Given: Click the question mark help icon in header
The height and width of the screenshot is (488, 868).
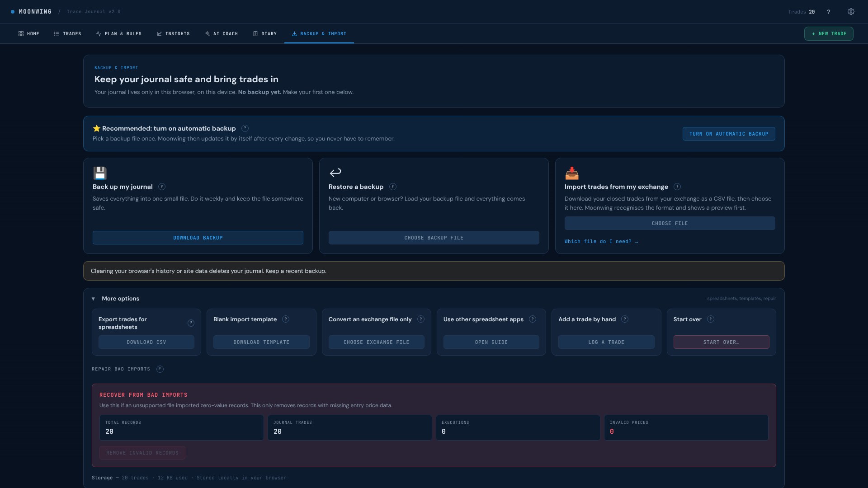Looking at the screenshot, I should tap(828, 12).
